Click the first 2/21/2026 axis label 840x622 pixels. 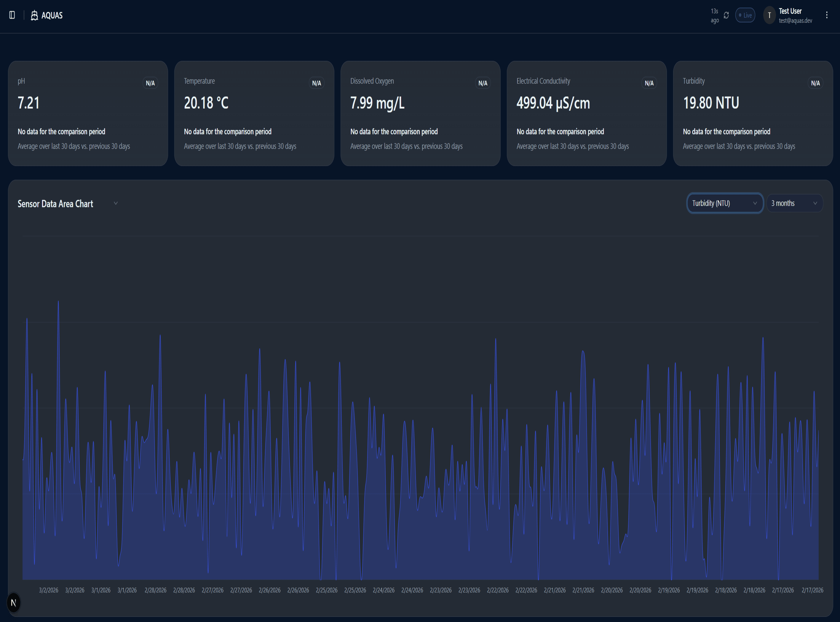click(555, 590)
